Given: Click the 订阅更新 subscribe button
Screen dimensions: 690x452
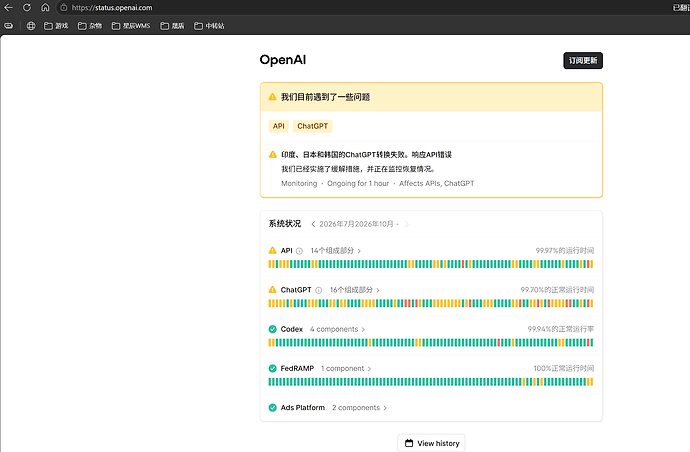Looking at the screenshot, I should coord(583,61).
